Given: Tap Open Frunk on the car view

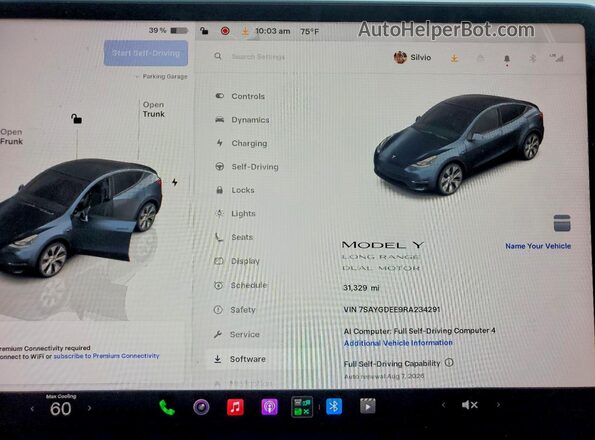Looking at the screenshot, I should coord(11,137).
